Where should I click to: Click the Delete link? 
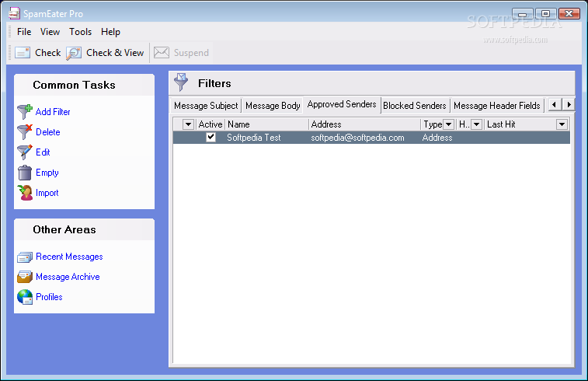pos(48,132)
